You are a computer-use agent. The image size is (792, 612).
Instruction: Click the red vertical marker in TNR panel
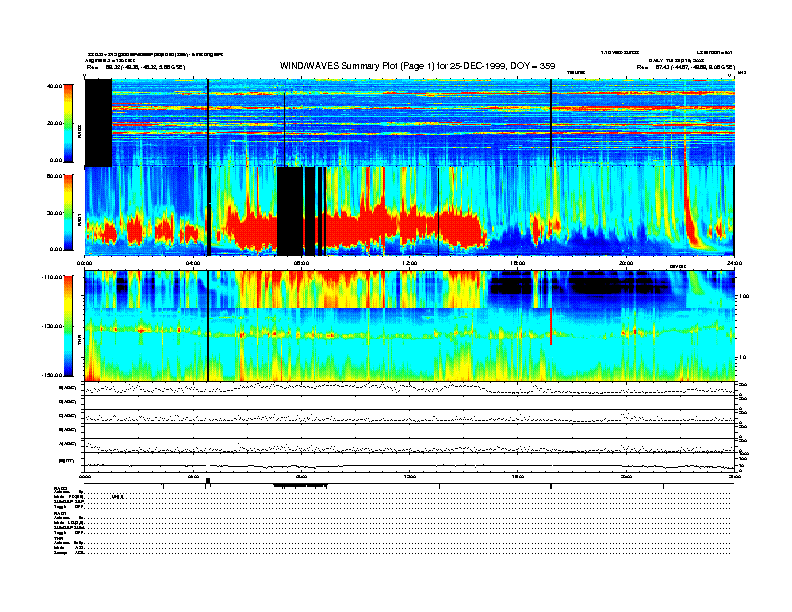(551, 327)
